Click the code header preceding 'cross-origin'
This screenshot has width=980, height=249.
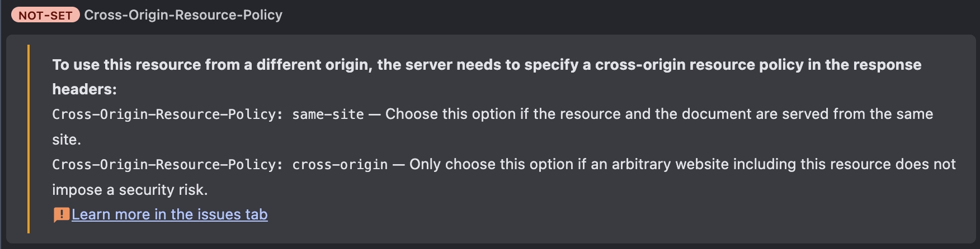tap(168, 165)
